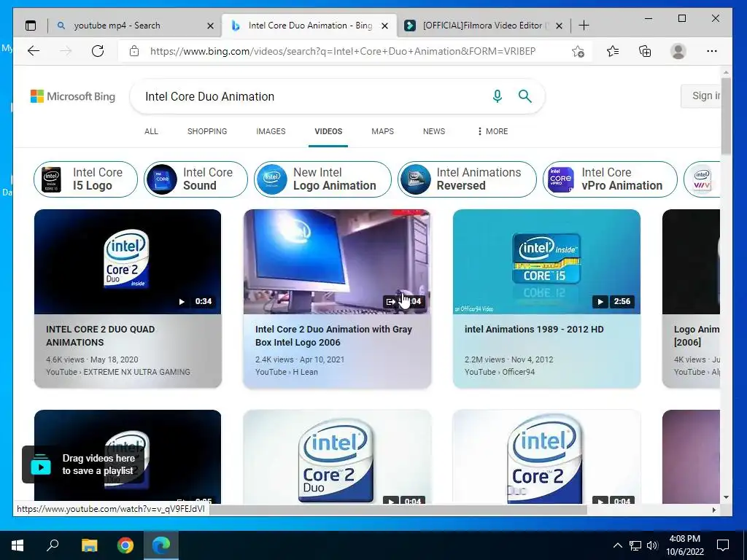The image size is (747, 560).
Task: Open taskbar search magnifier
Action: (53, 545)
